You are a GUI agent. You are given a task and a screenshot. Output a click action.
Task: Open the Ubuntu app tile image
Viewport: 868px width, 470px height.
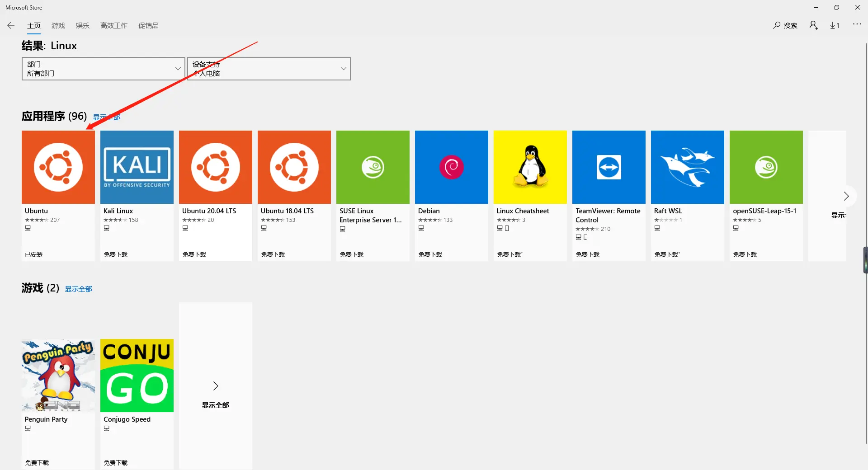[58, 167]
